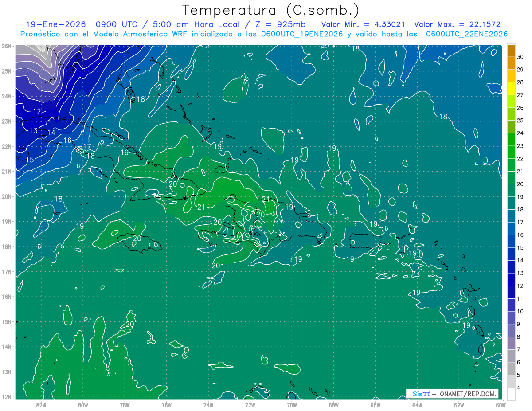Click 'Valor Min. = 4.33021' readout
Screen dimensions: 532x411
(x=364, y=24)
